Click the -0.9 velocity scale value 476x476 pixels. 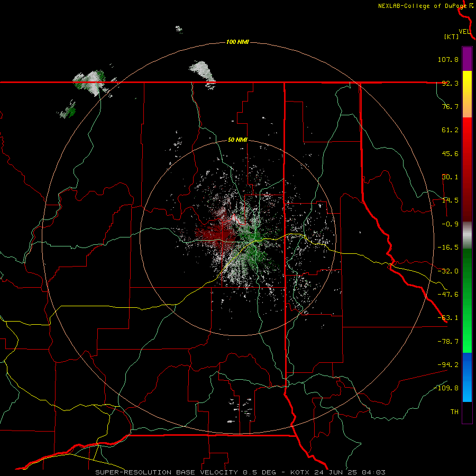(x=450, y=224)
